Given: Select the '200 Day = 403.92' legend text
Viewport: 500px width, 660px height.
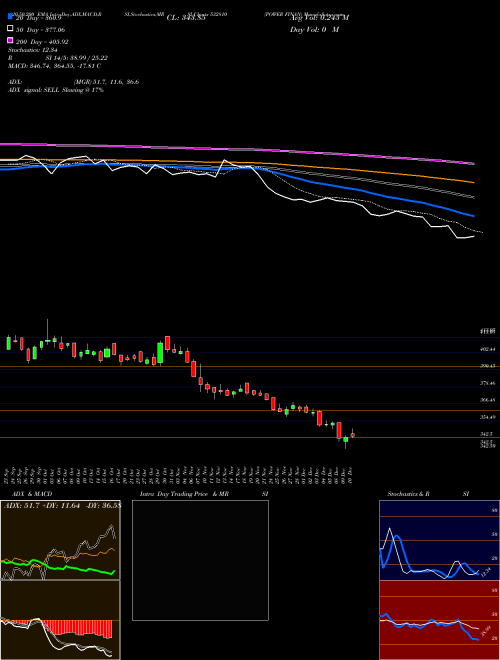Looking at the screenshot, I should (43, 42).
